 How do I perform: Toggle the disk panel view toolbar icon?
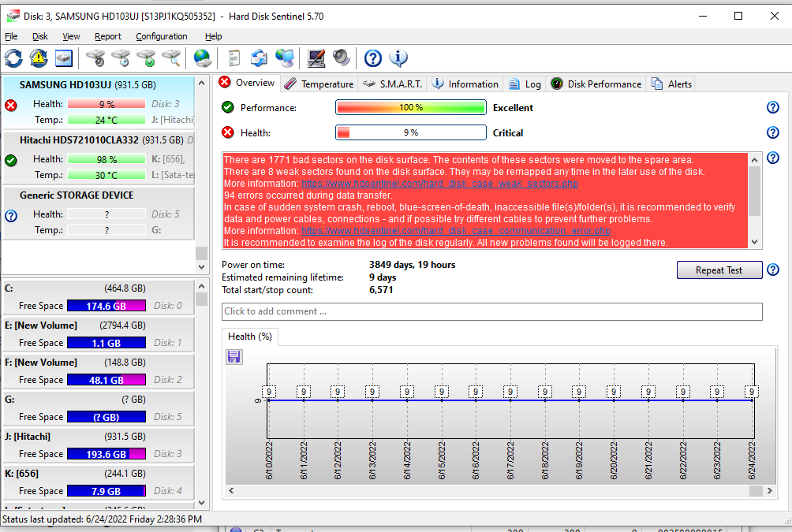click(64, 58)
